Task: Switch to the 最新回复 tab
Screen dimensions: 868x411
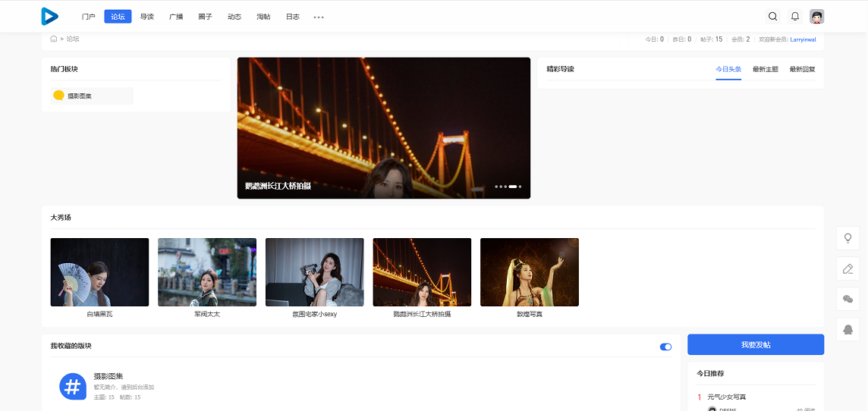Action: pos(802,69)
